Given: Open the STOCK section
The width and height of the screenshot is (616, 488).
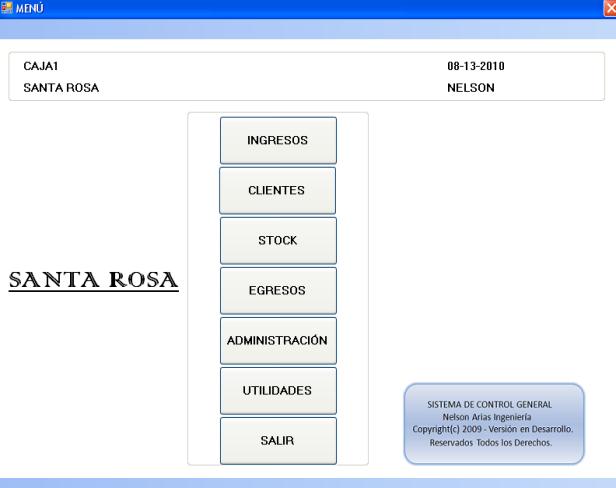Looking at the screenshot, I should coord(277,240).
